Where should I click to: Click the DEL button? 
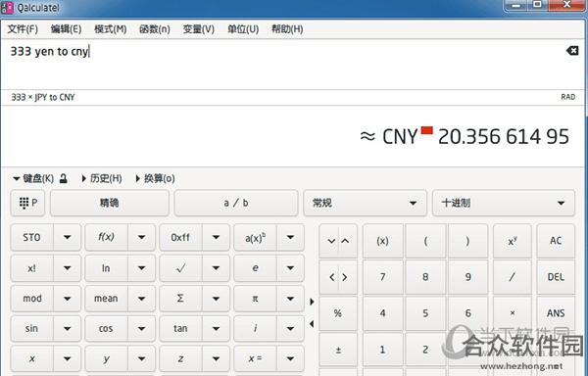pos(556,277)
